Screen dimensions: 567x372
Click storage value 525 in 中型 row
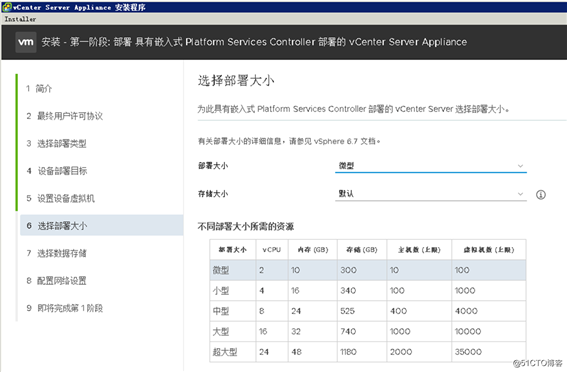(348, 311)
